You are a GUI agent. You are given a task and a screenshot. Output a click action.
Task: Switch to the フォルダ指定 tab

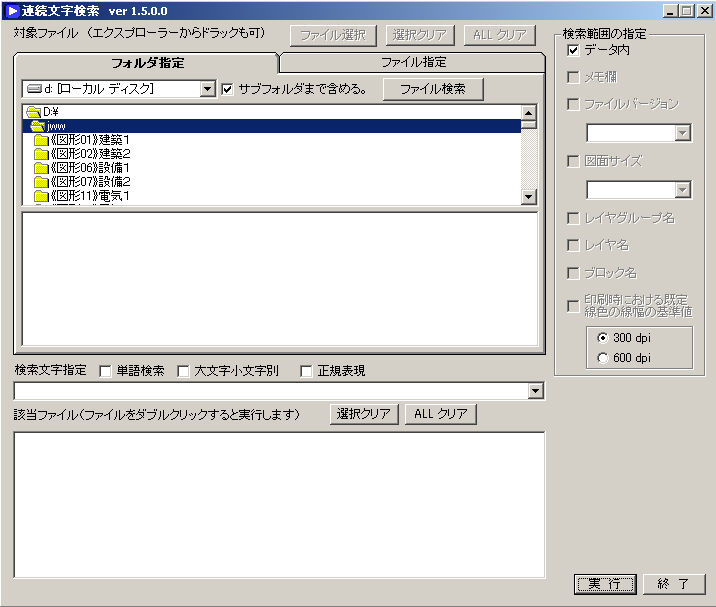pyautogui.click(x=147, y=63)
